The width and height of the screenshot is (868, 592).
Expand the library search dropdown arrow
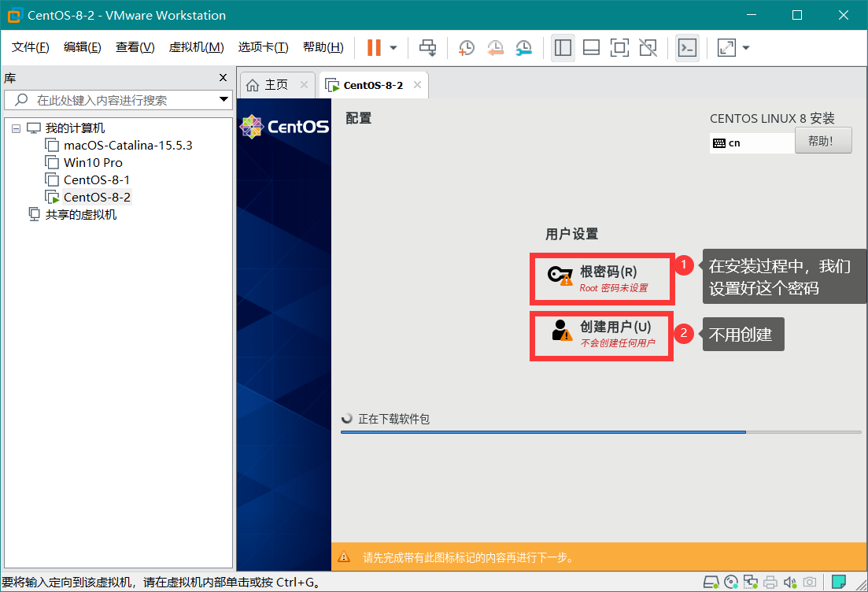[223, 100]
